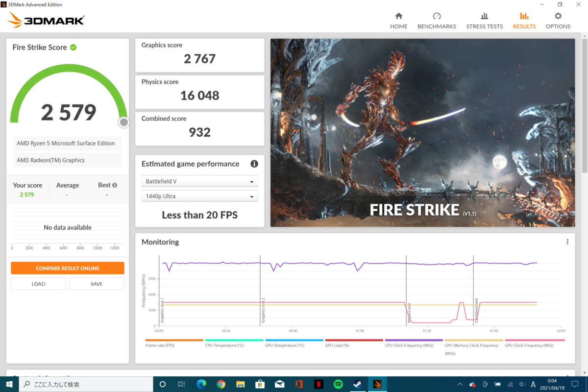Open File Explorer from the taskbar
588x392 pixels.
click(x=241, y=384)
